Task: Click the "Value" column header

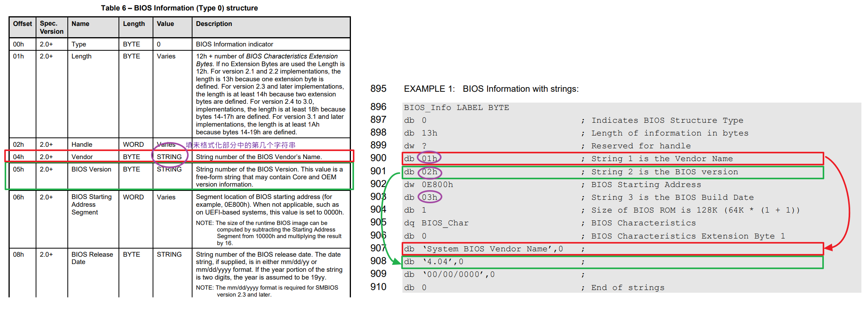Action: pyautogui.click(x=165, y=24)
